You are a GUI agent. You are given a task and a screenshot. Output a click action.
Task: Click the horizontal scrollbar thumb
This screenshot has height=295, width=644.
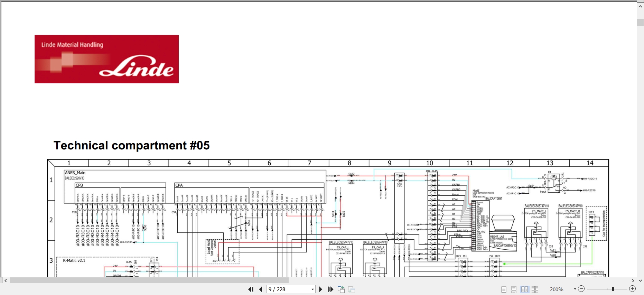(149, 280)
